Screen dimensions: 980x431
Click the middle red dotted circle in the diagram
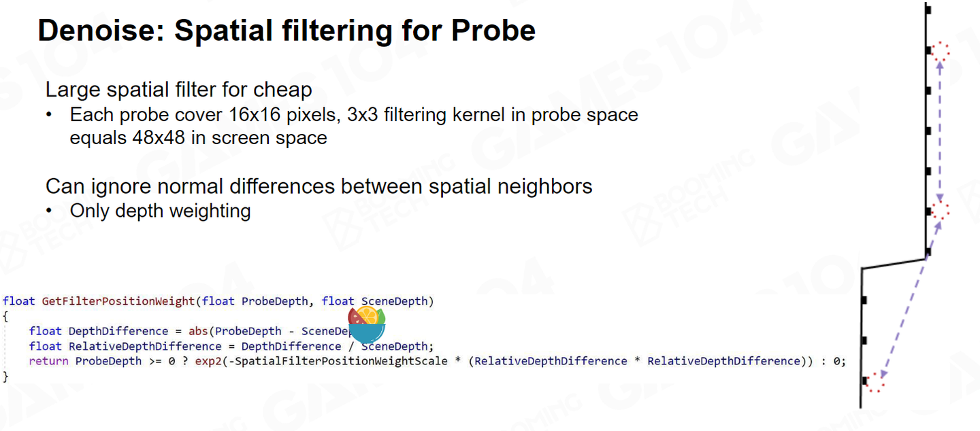(x=940, y=211)
